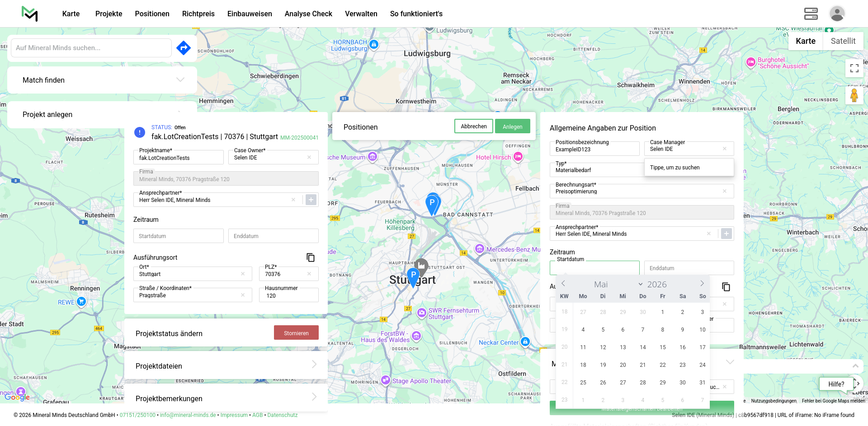Screen dimensions: 868x426
Task: Copy the Ausführungsort address in project panel
Action: tap(311, 257)
